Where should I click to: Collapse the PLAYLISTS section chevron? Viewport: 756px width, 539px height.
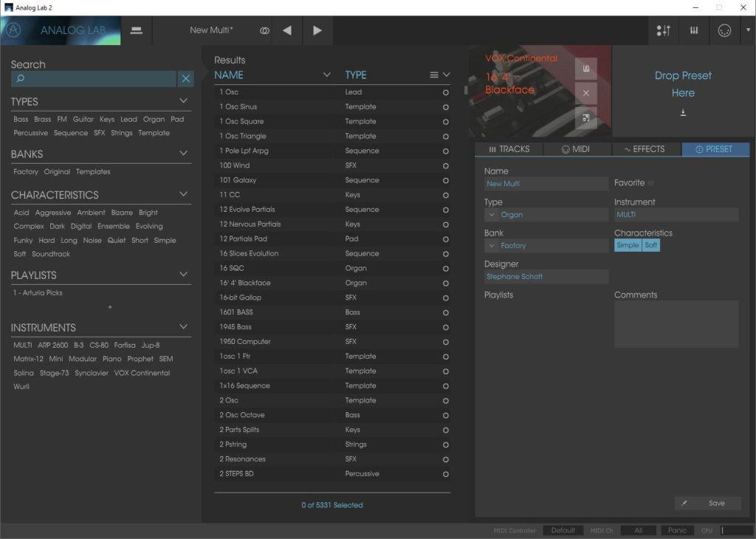(183, 275)
